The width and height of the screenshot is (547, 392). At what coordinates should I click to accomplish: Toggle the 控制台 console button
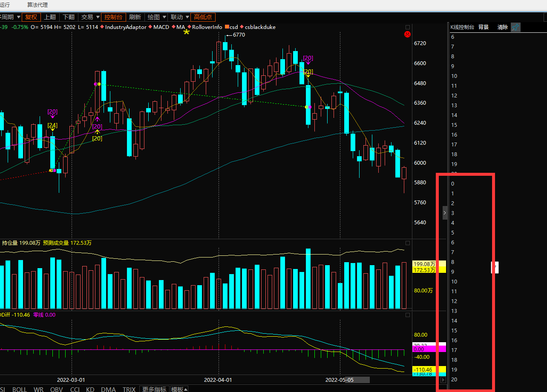pos(113,17)
